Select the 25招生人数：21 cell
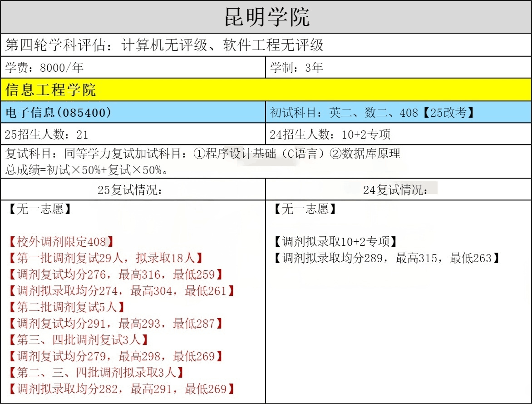 coord(46,134)
